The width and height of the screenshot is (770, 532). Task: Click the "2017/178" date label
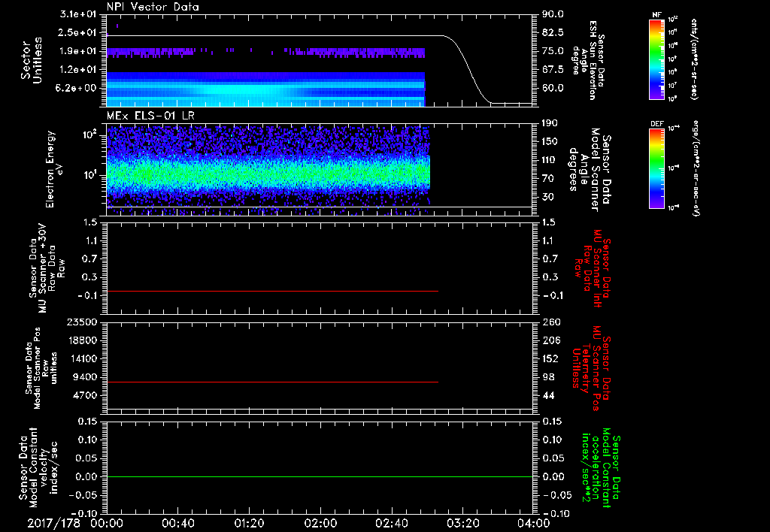(53, 523)
